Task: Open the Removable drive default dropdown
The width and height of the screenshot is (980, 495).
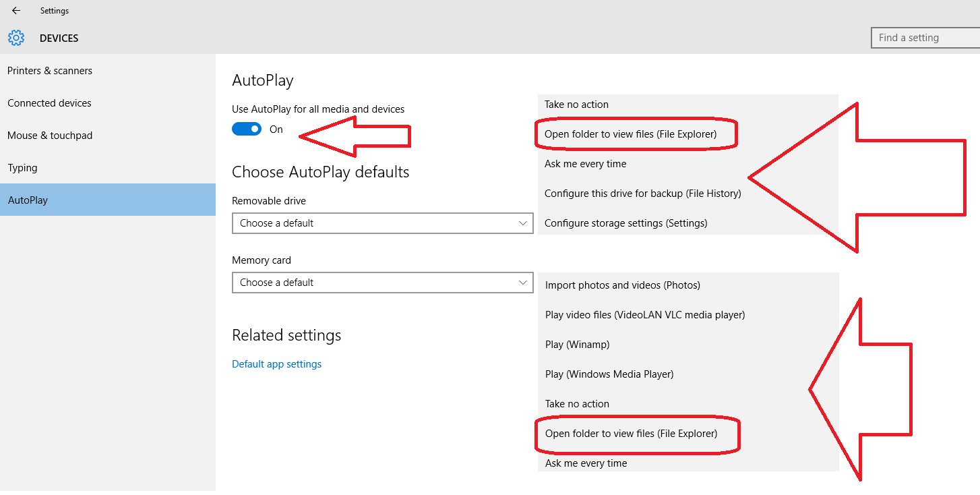Action: coord(382,223)
